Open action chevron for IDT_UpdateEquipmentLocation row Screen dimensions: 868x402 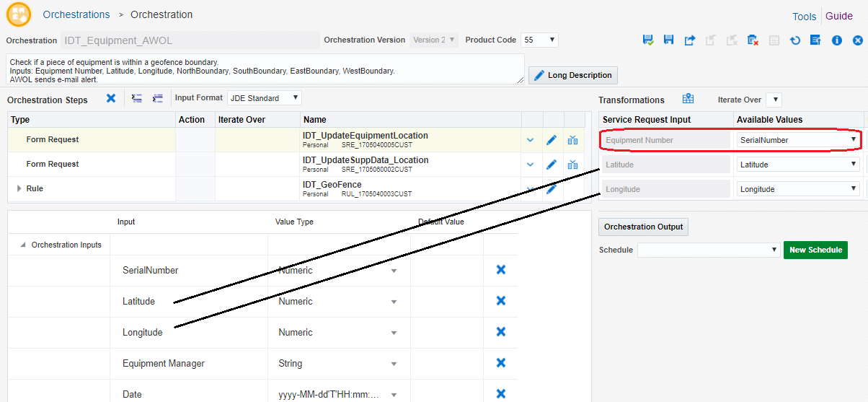pyautogui.click(x=531, y=140)
